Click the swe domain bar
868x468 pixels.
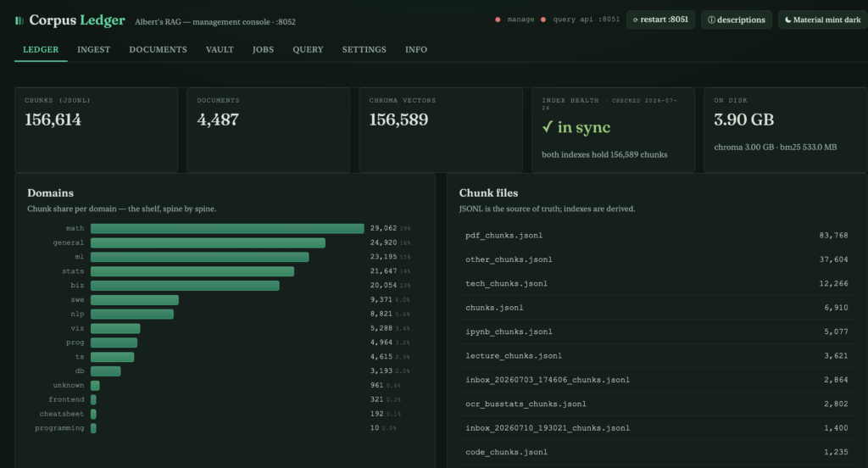[x=135, y=299]
